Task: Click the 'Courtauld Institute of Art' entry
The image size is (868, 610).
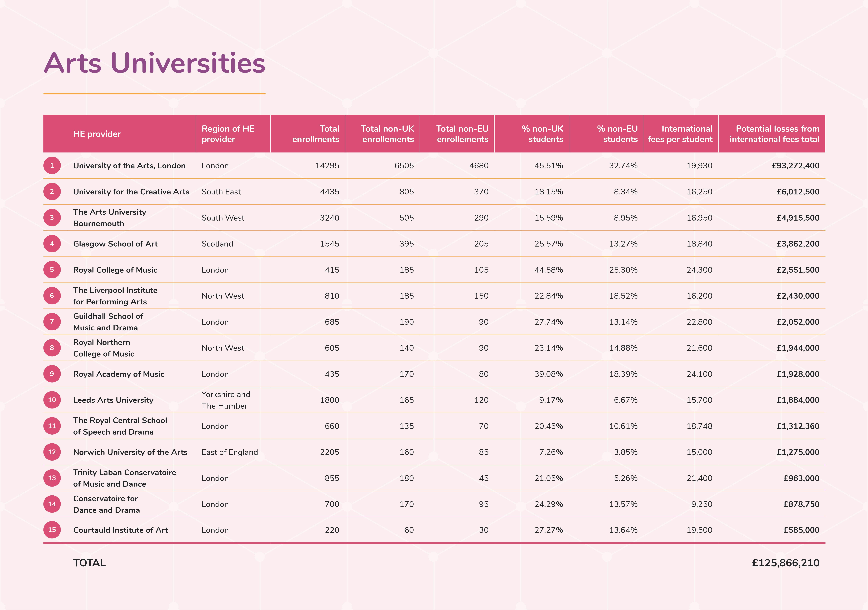Action: click(120, 530)
